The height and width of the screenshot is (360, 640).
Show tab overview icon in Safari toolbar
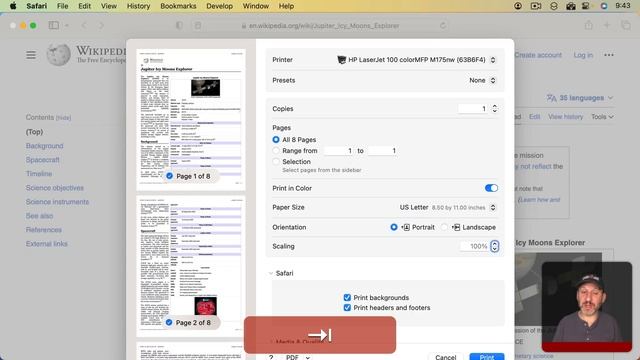[x=626, y=25]
